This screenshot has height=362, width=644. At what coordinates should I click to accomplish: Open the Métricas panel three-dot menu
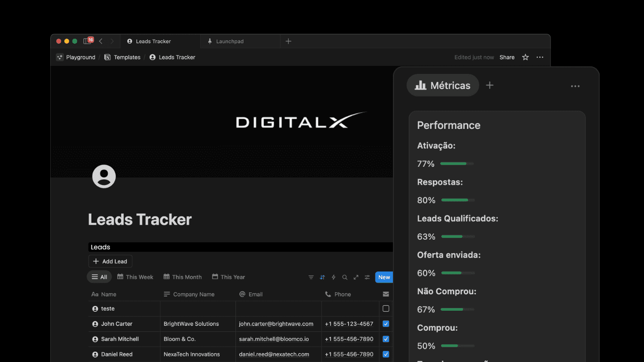[575, 86]
